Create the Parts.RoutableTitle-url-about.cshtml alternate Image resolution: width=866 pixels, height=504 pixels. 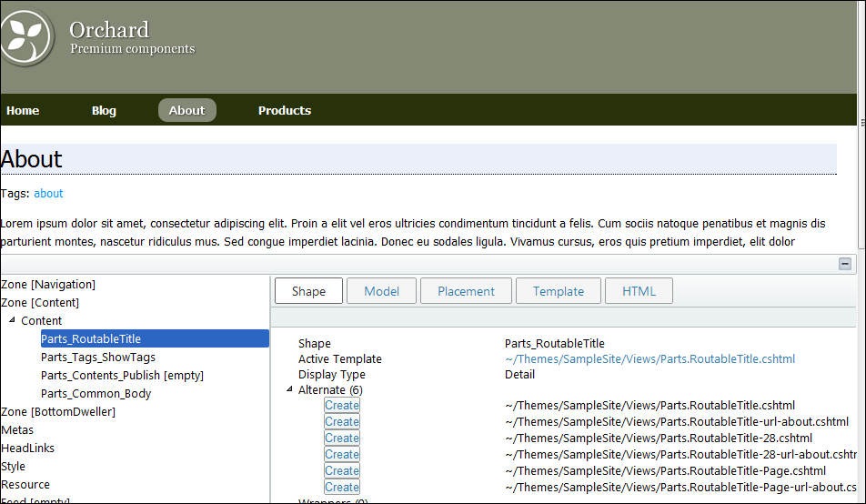pos(342,421)
